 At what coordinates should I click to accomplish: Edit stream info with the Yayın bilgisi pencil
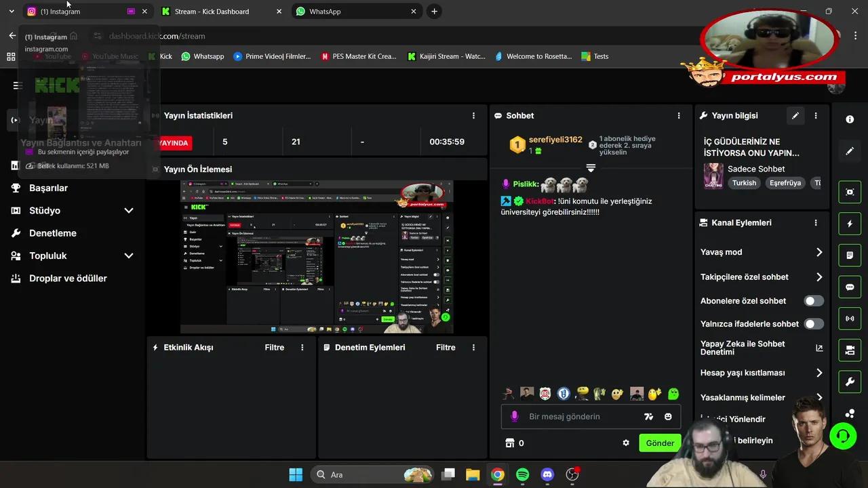click(x=795, y=116)
